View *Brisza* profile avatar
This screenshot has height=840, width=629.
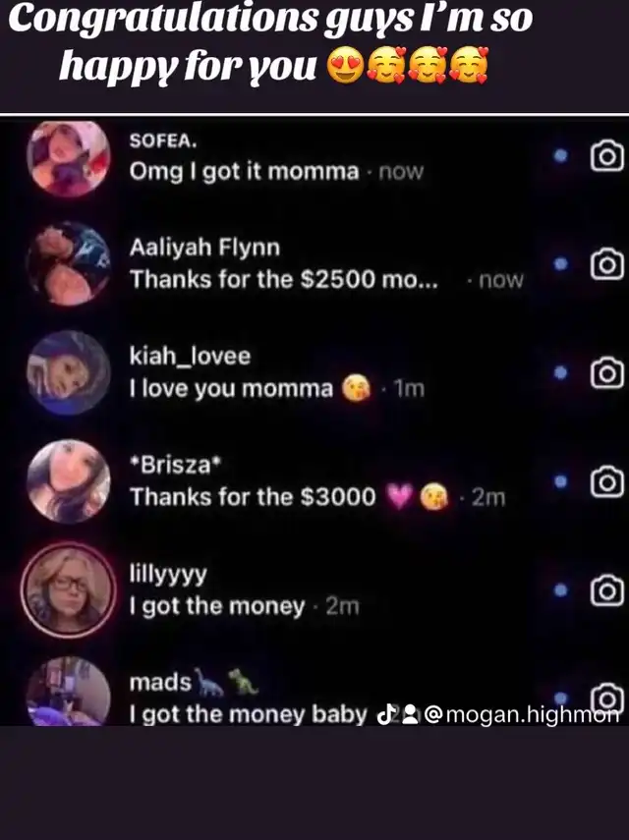point(69,481)
